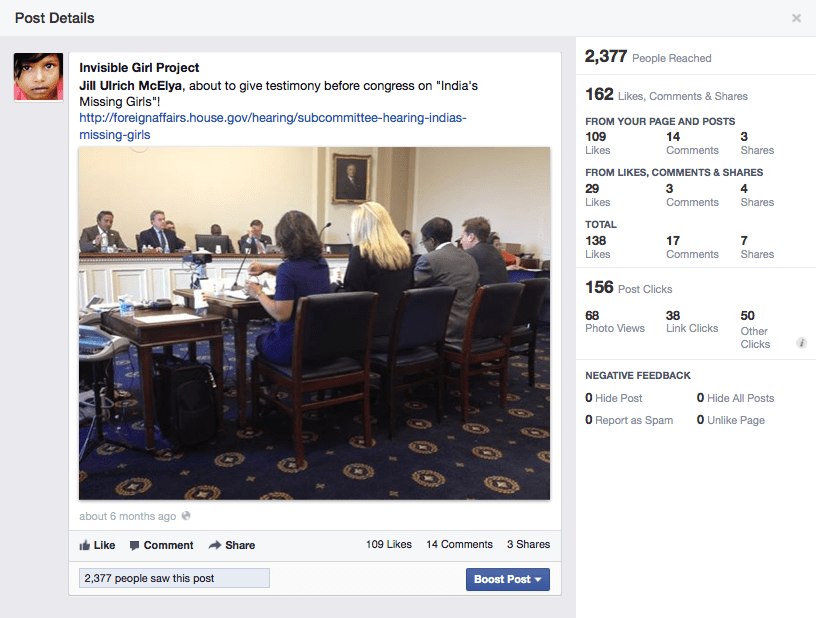Open the Invisible Girl Project page name
The height and width of the screenshot is (618, 816).
point(139,68)
